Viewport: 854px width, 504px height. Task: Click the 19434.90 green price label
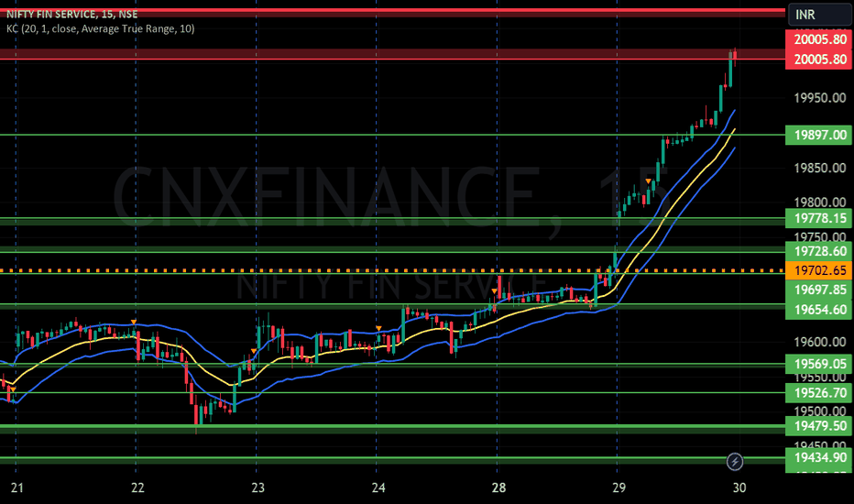819,457
